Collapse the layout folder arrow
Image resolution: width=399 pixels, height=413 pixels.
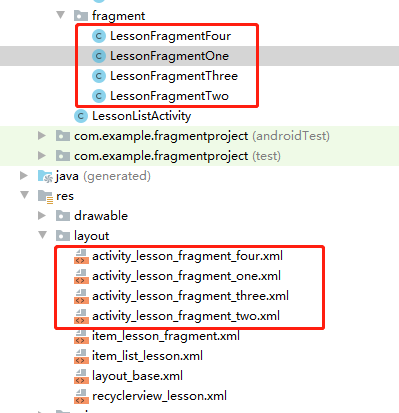pos(43,235)
